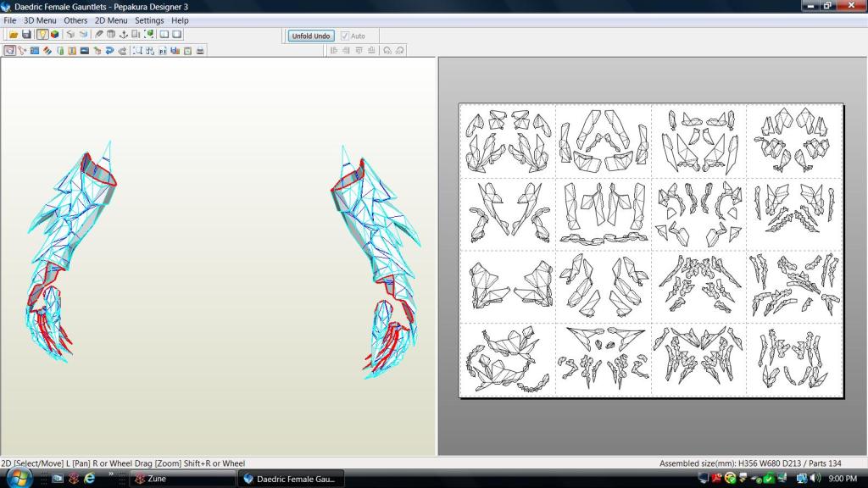
Task: Select the 2D Select/Move tool icon
Action: pyautogui.click(x=9, y=50)
